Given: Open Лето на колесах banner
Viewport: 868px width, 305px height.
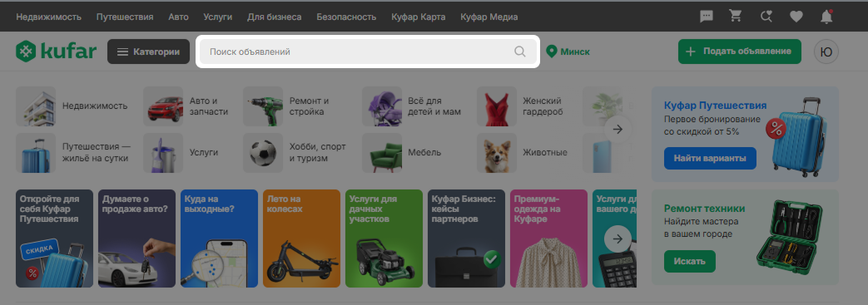Looking at the screenshot, I should [302, 239].
